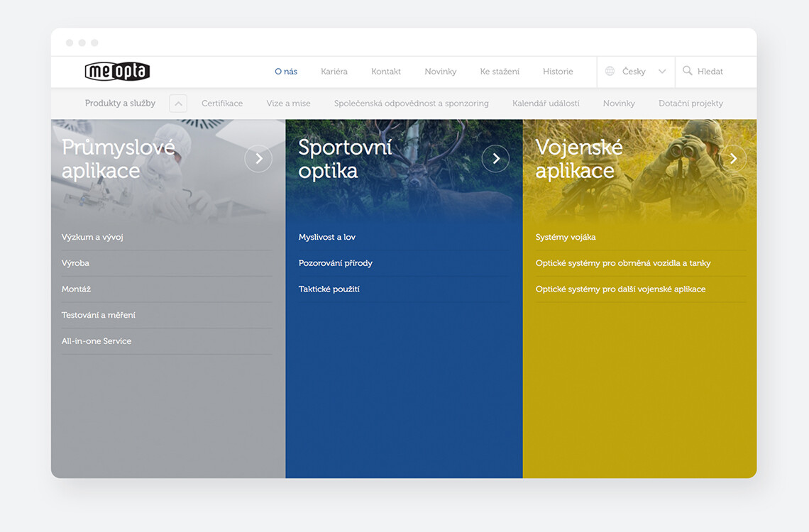Screen dimensions: 809x532
Task: Open Novinky in the submenu bar
Action: (619, 103)
